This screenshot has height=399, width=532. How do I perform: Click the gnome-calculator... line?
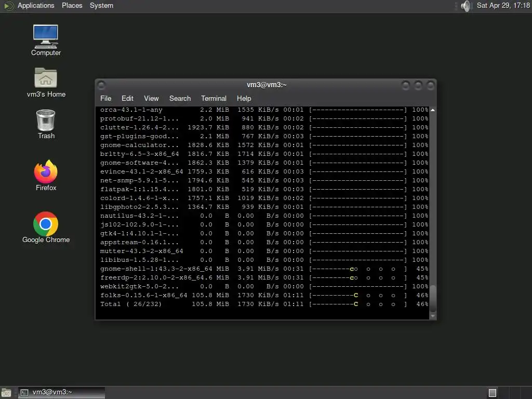[264, 145]
